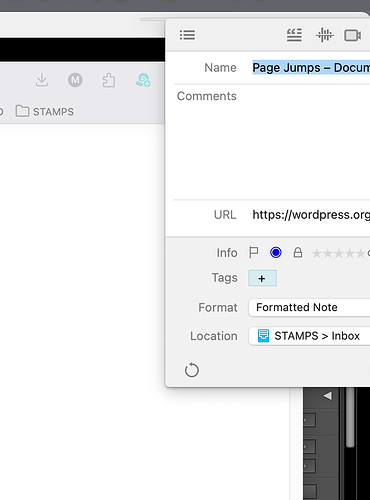Click the Name field with Page Jumps

click(x=311, y=68)
